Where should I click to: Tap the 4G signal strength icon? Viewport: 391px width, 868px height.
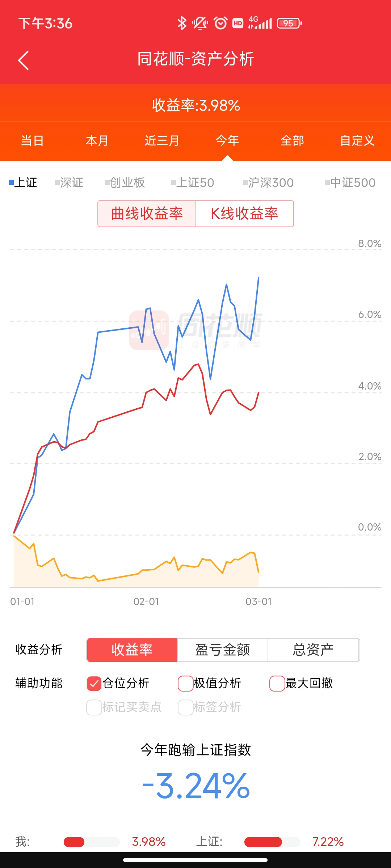pos(260,23)
